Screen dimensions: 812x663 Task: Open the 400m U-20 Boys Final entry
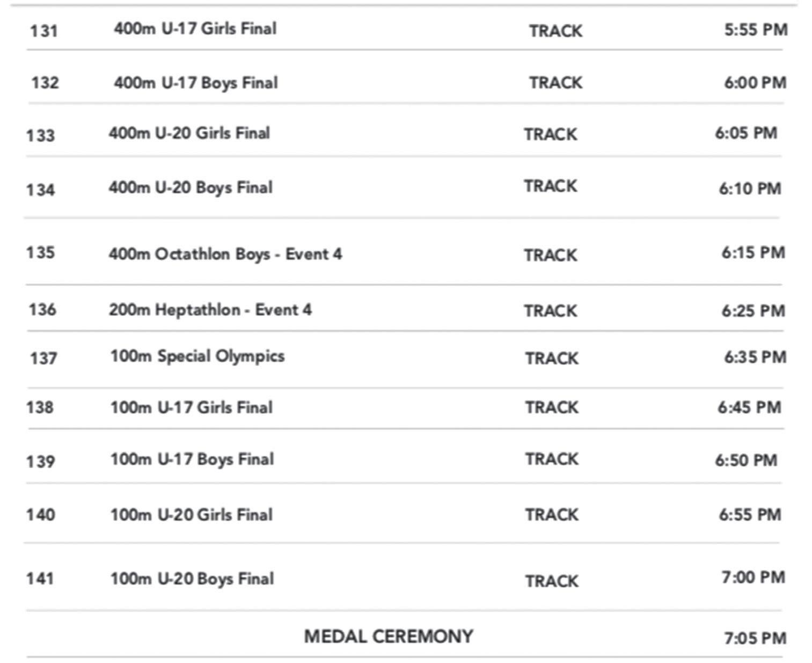tap(191, 187)
